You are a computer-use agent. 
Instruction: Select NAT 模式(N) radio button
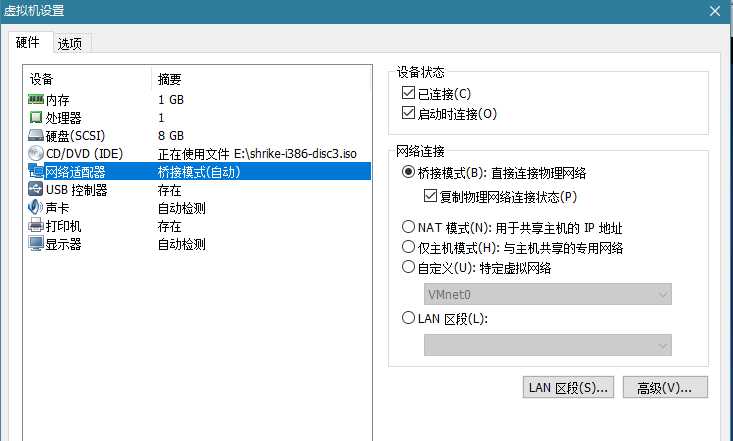(408, 227)
